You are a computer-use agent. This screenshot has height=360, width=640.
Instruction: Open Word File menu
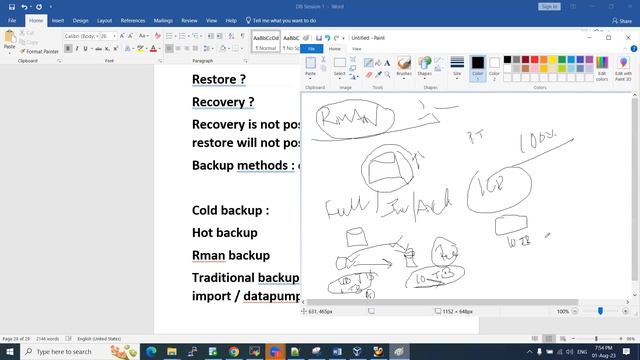click(x=12, y=20)
